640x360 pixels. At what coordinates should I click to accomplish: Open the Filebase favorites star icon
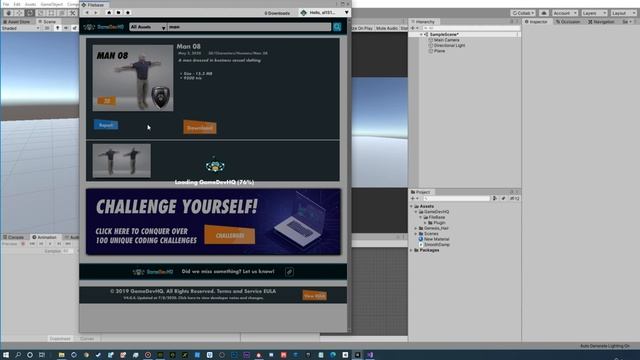pos(128,13)
